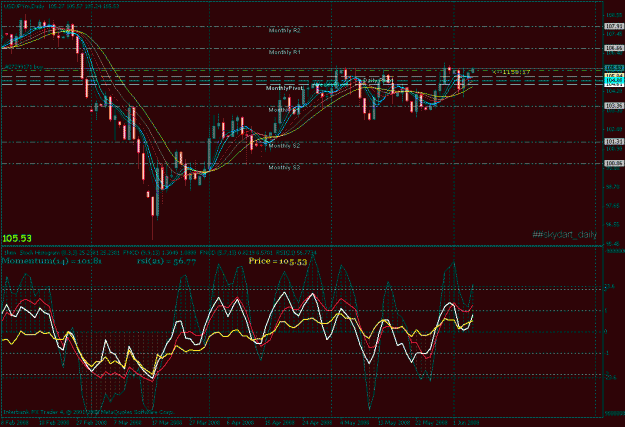The image size is (625, 427).
Task: Select the MonthlyPivot label on chart
Action: pyautogui.click(x=284, y=88)
